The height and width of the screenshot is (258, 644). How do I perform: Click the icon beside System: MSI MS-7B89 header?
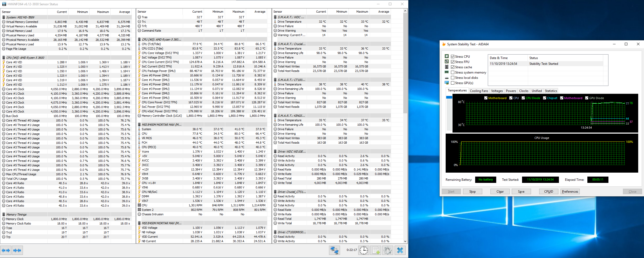[4, 17]
